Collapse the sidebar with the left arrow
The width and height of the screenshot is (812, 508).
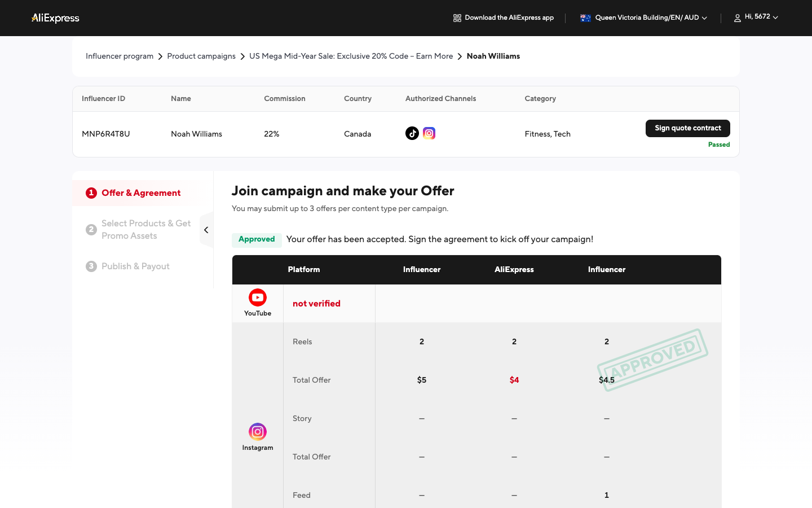point(206,230)
